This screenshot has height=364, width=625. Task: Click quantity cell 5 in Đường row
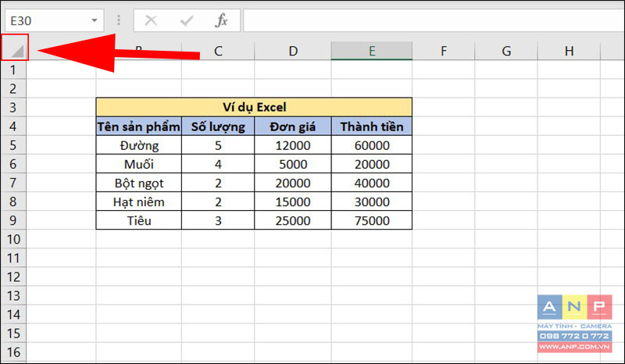point(218,145)
